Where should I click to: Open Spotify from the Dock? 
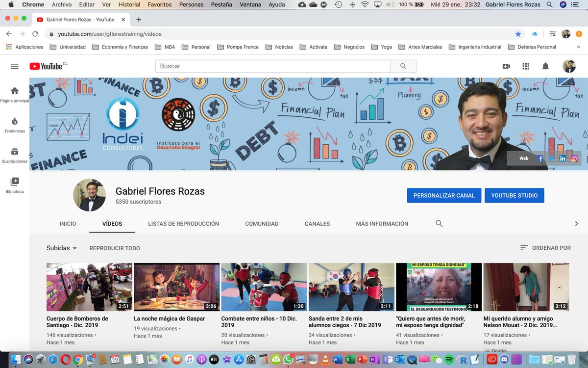(x=449, y=360)
